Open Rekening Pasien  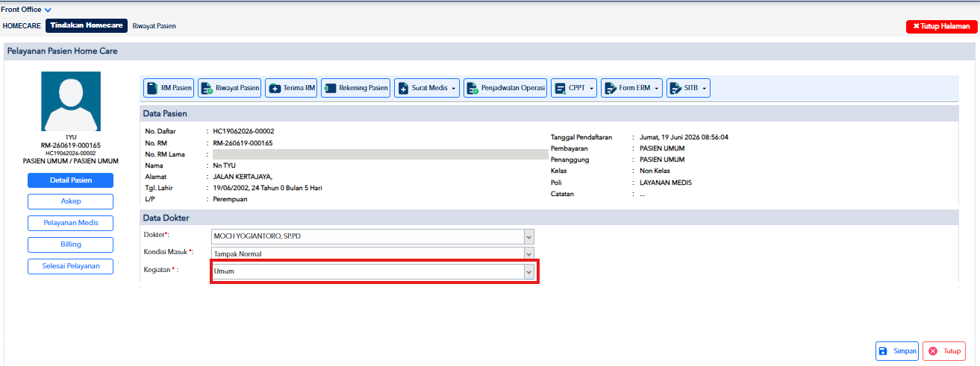coord(356,88)
